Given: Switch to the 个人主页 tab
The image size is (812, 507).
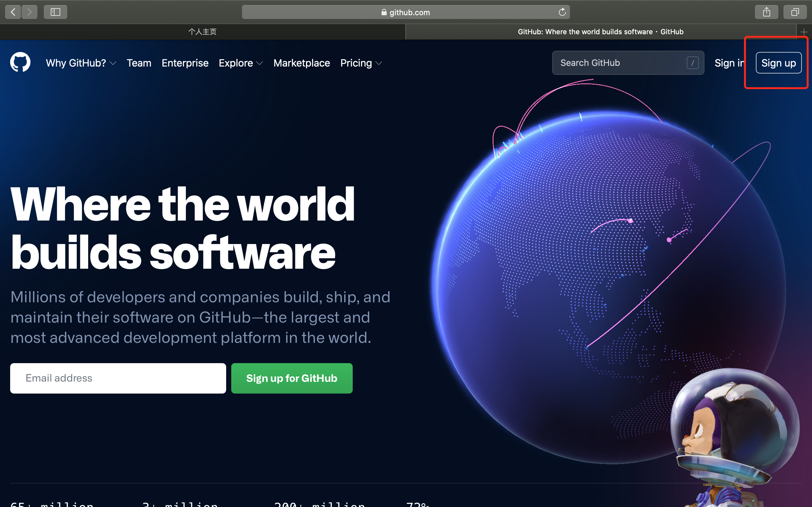Looking at the screenshot, I should tap(202, 31).
